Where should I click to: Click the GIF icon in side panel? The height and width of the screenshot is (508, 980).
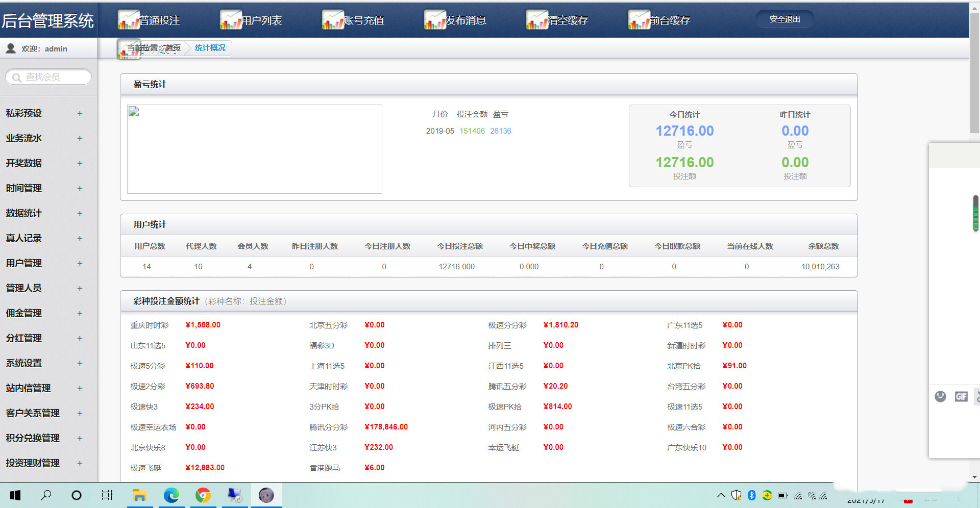[961, 396]
